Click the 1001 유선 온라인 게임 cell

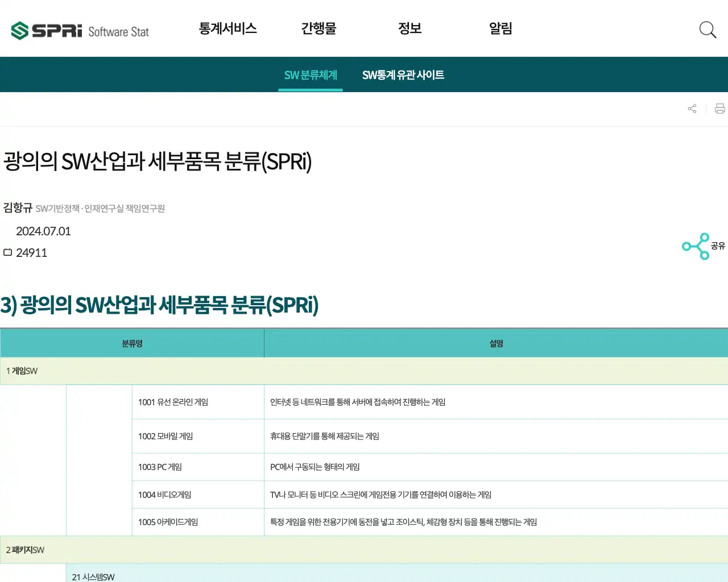tap(198, 402)
